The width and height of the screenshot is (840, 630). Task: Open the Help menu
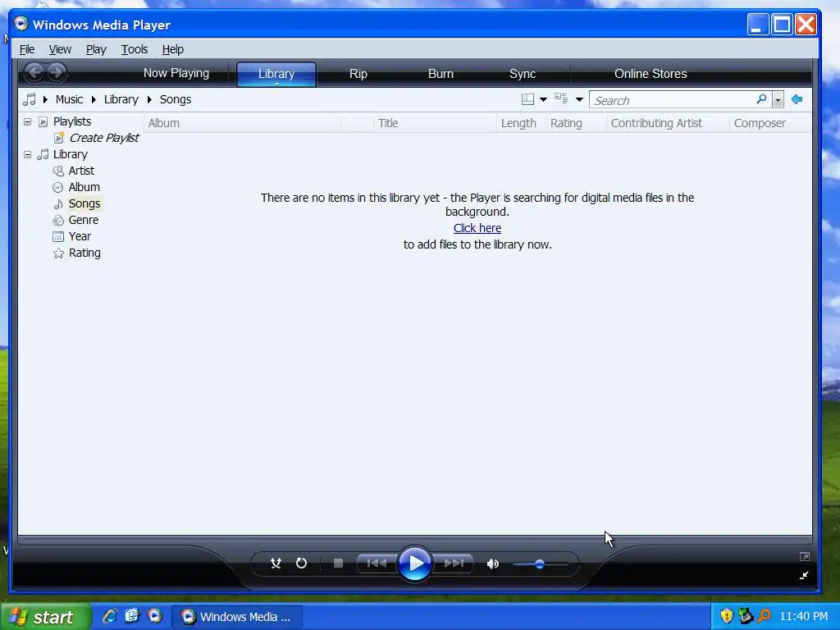point(172,49)
